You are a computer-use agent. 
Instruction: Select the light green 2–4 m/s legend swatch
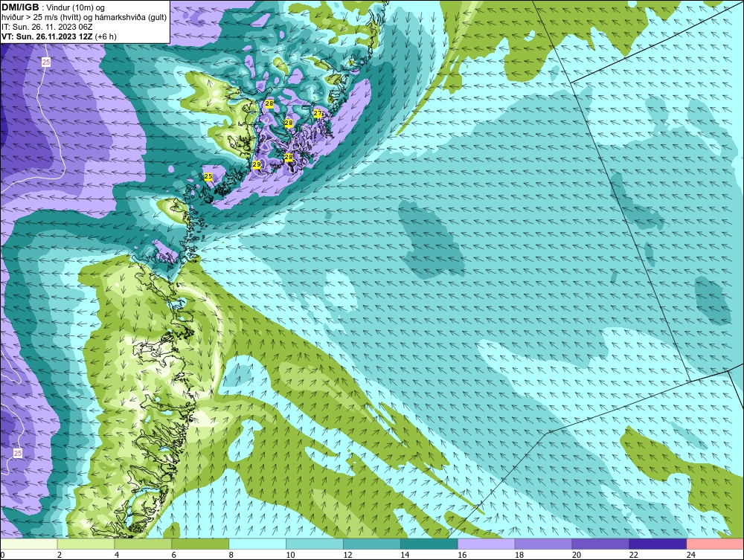pyautogui.click(x=86, y=544)
